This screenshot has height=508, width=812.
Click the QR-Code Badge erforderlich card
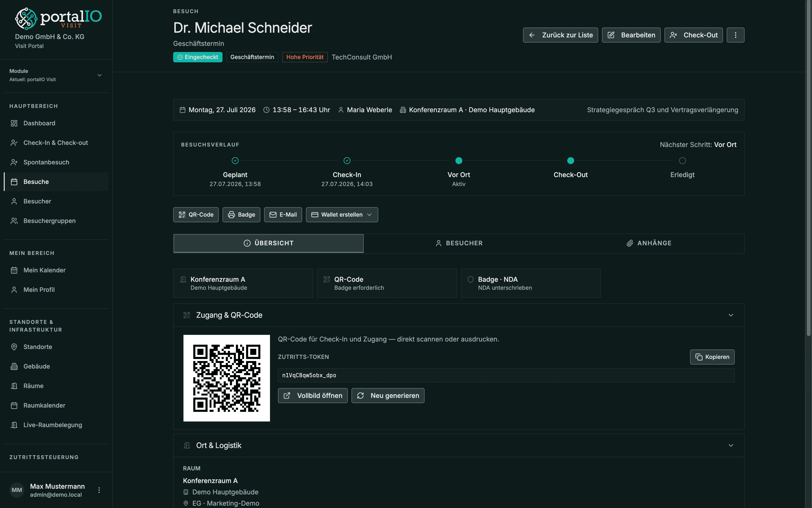click(x=386, y=283)
